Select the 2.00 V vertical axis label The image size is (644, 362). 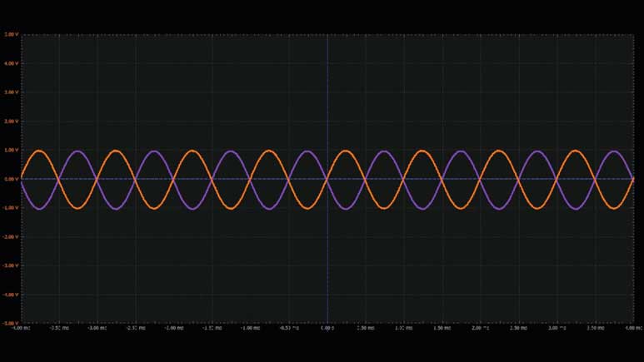pyautogui.click(x=11, y=121)
